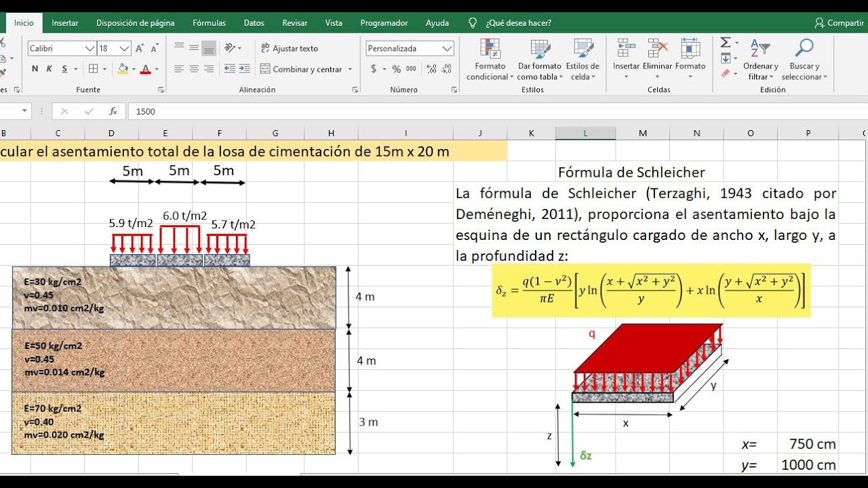Decrease decimal places
This screenshot has width=868, height=488.
pyautogui.click(x=447, y=69)
